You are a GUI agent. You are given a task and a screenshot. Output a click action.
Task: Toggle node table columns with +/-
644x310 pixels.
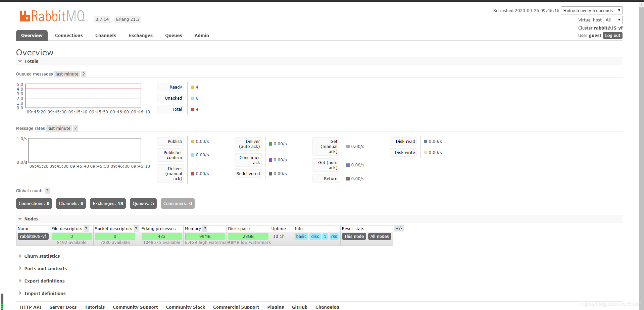399,228
